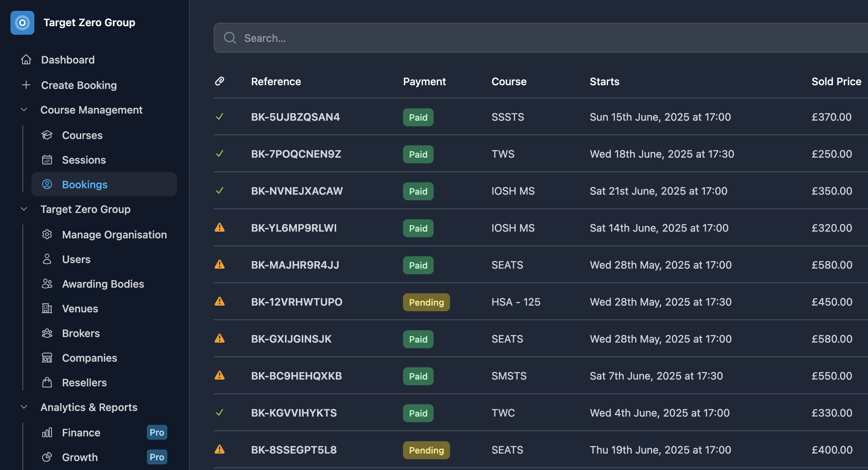Collapse the Course Management section
This screenshot has height=470, width=868.
pyautogui.click(x=24, y=109)
